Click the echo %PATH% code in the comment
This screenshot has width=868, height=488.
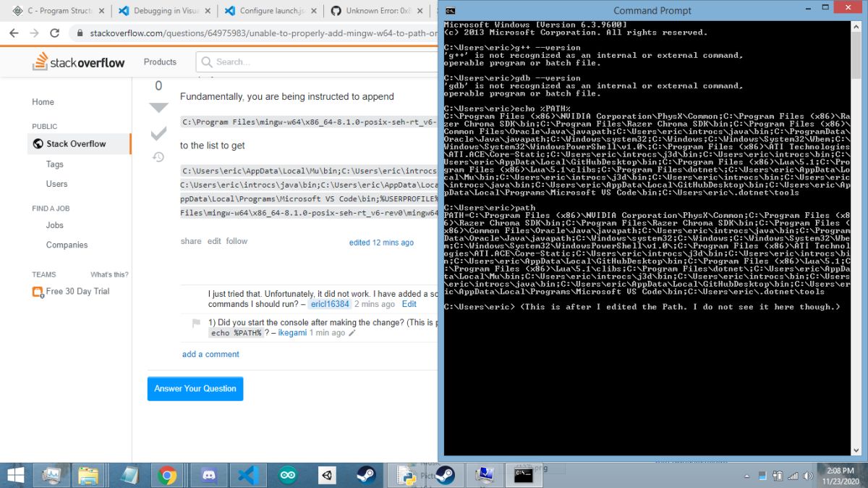(235, 333)
